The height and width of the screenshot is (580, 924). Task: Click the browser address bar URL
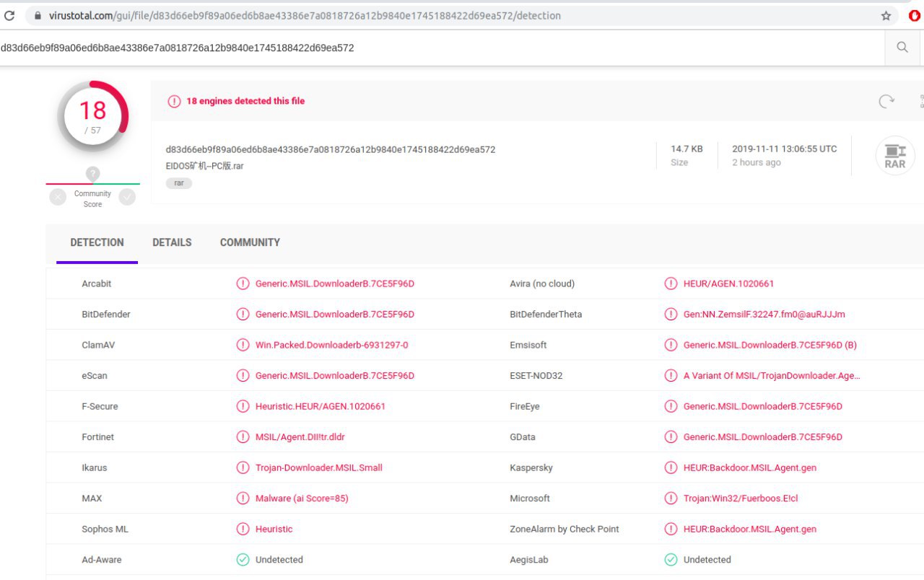(305, 15)
